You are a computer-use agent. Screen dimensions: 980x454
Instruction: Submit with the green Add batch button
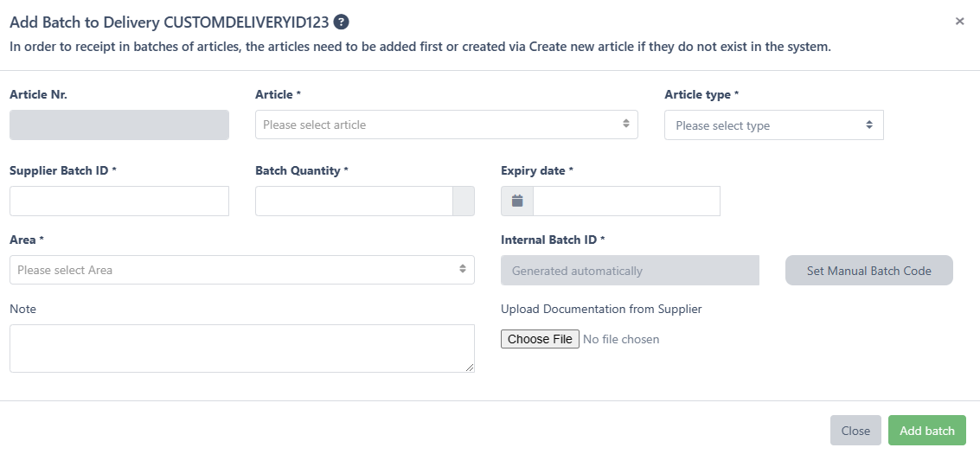click(x=926, y=431)
